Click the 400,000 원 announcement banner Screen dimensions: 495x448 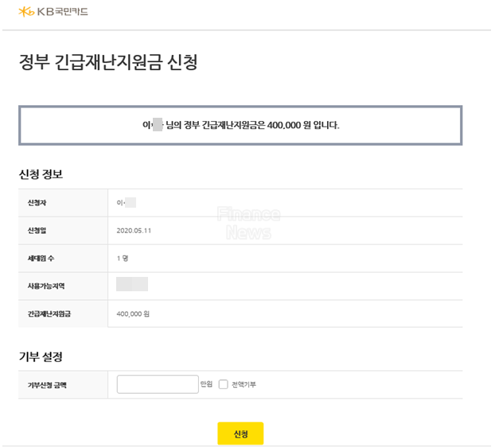[240, 126]
